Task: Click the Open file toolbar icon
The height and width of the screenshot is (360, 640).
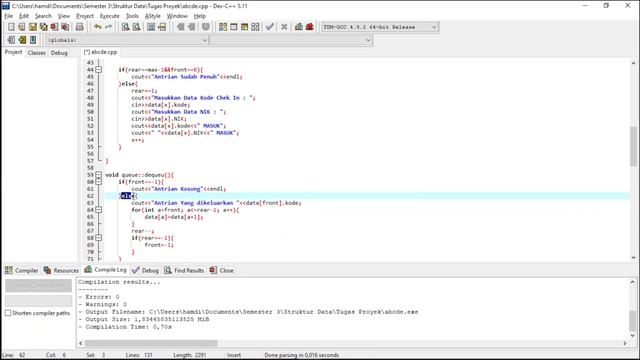Action: click(22, 27)
